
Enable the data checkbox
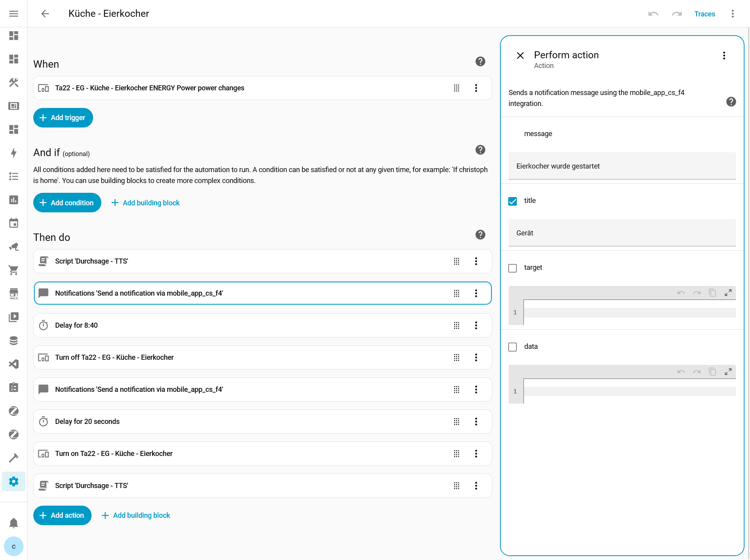click(x=513, y=347)
